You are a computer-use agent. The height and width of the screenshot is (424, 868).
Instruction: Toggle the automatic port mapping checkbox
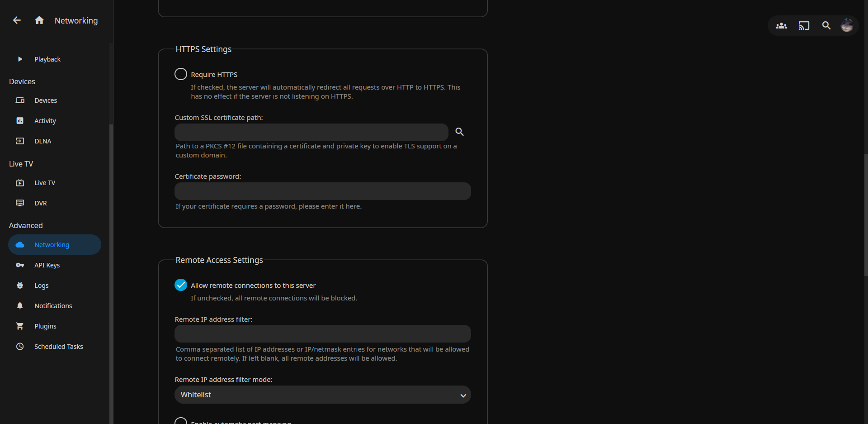click(x=181, y=421)
